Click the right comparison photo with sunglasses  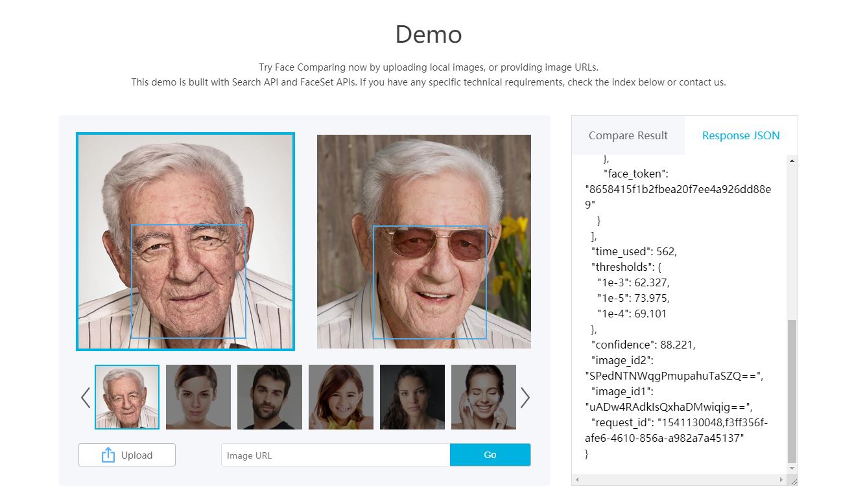(x=424, y=242)
